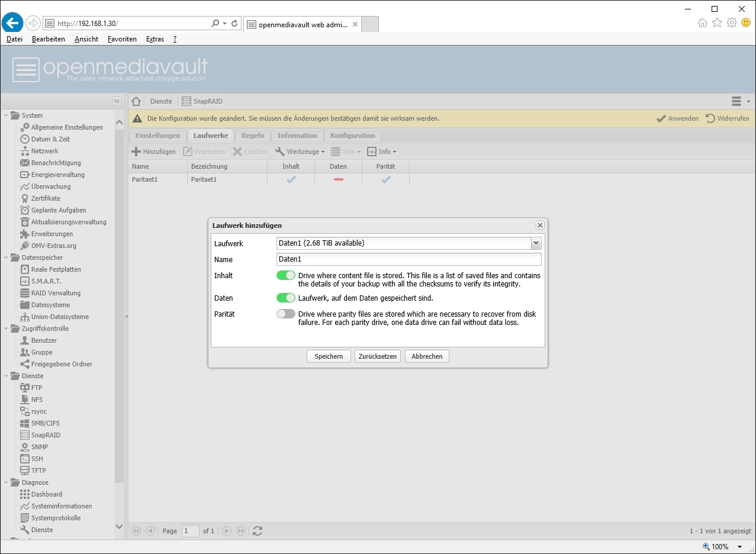Open the Info dropdown menu
The width and height of the screenshot is (756, 554).
382,152
